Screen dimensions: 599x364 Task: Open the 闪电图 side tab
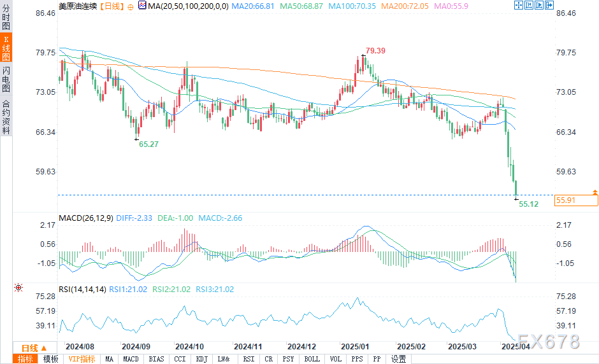tap(6, 79)
